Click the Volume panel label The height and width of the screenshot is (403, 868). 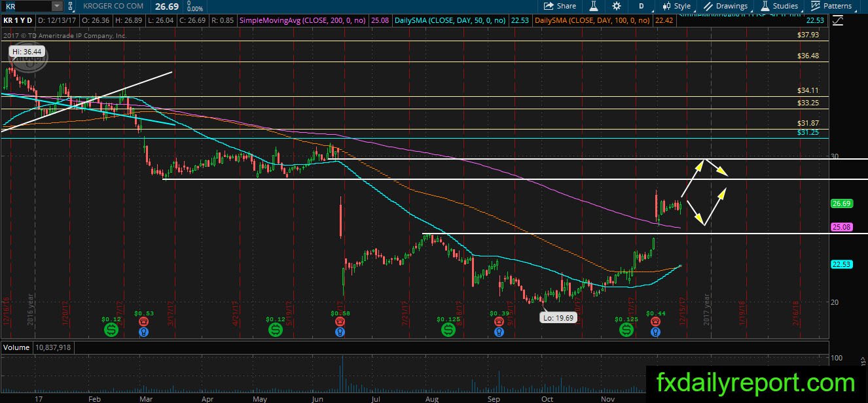pyautogui.click(x=15, y=348)
